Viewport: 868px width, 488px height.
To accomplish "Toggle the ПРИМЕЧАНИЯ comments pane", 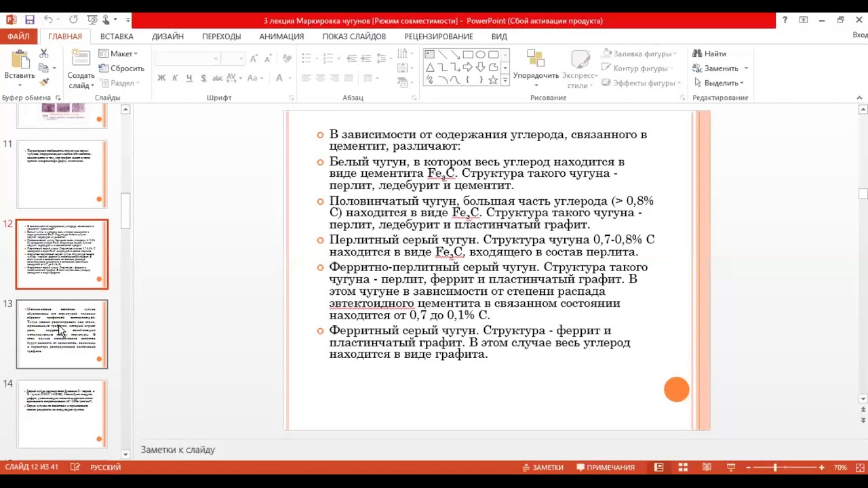I will click(x=606, y=468).
